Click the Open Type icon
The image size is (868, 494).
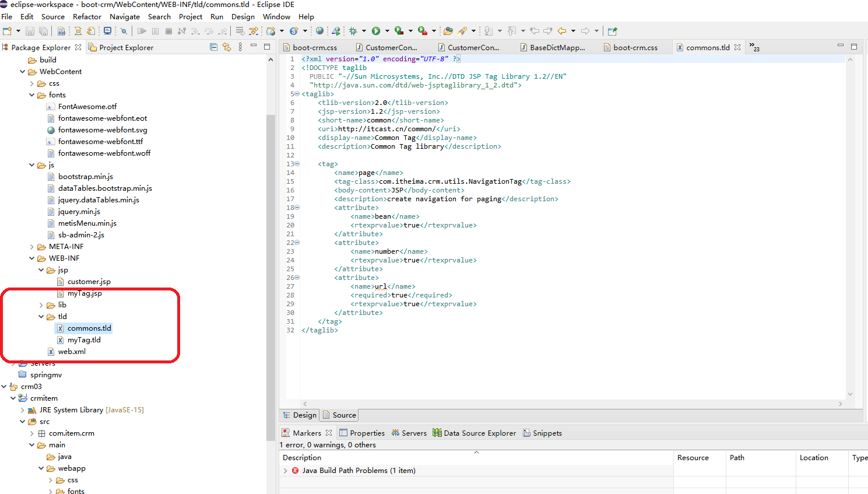[448, 31]
